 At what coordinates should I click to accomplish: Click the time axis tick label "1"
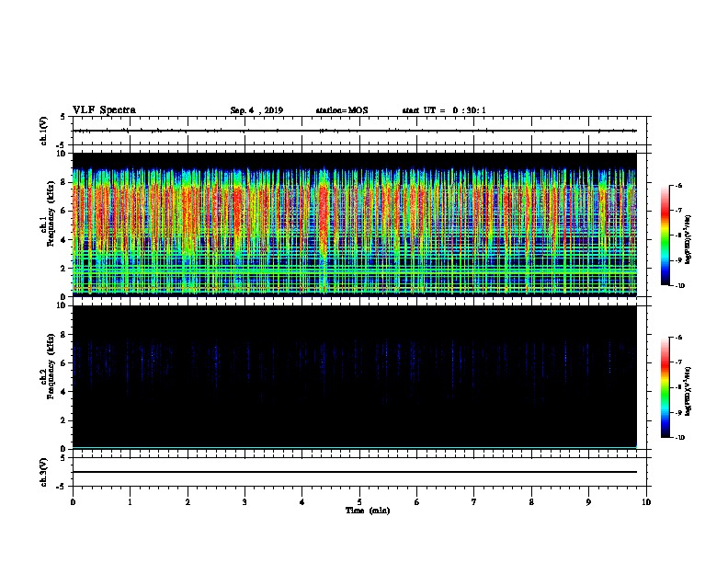[x=130, y=502]
